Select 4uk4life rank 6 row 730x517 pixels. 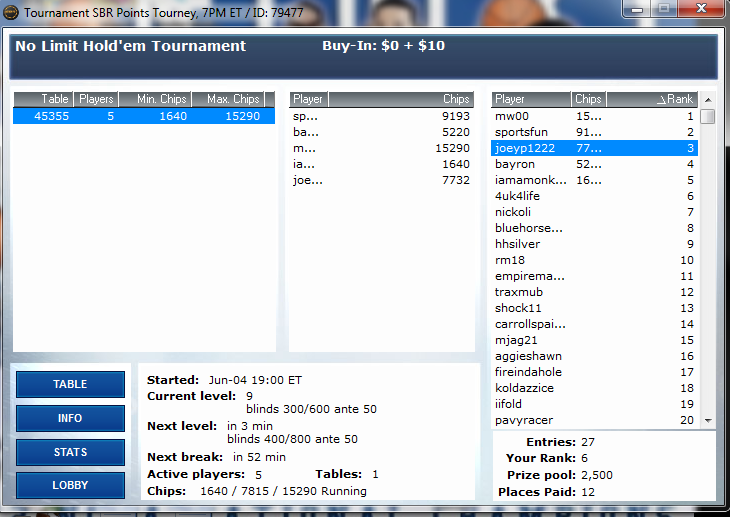tap(595, 196)
